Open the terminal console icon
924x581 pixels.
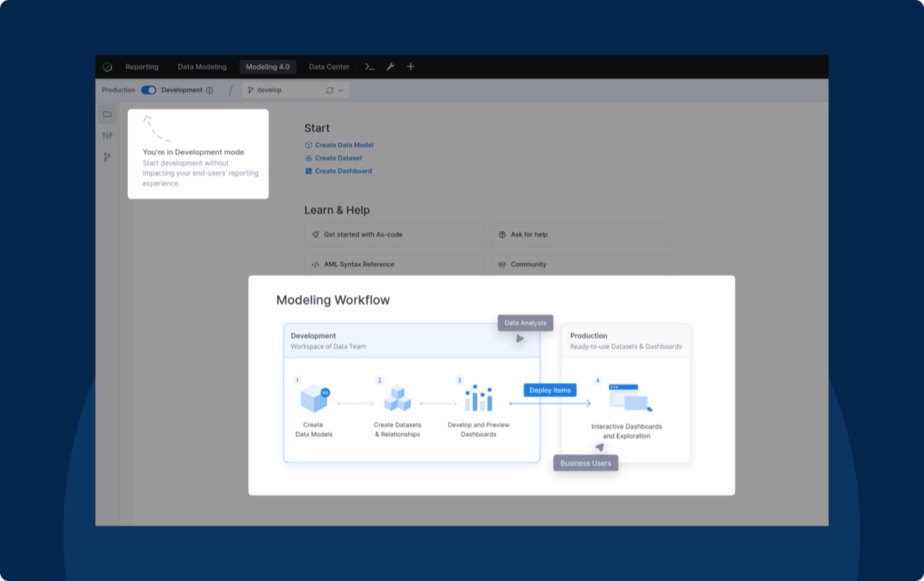click(x=370, y=67)
